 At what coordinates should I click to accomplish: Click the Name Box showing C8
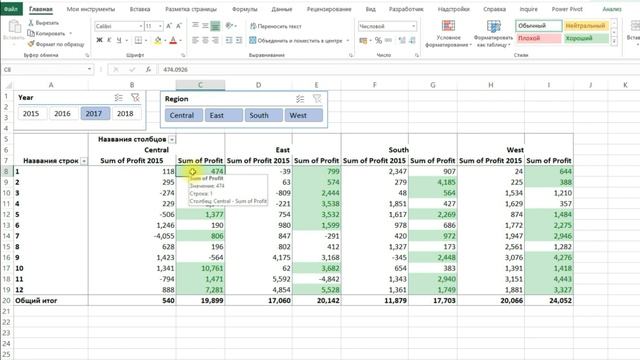[x=47, y=69]
